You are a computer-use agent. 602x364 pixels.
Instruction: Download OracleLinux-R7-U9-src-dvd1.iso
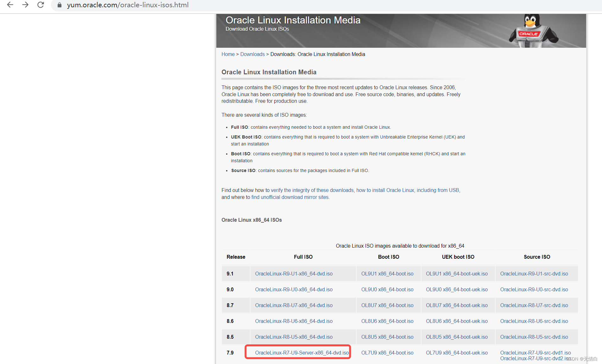tap(535, 353)
